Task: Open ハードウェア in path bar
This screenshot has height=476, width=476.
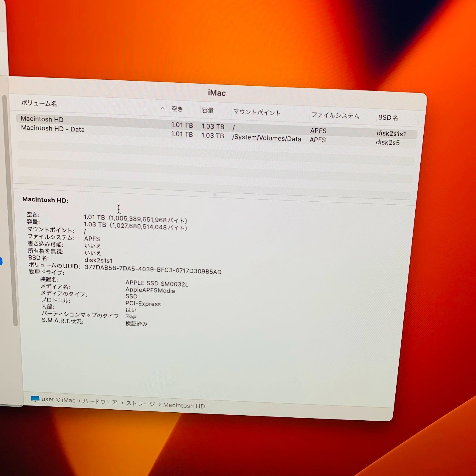Action: tap(100, 402)
